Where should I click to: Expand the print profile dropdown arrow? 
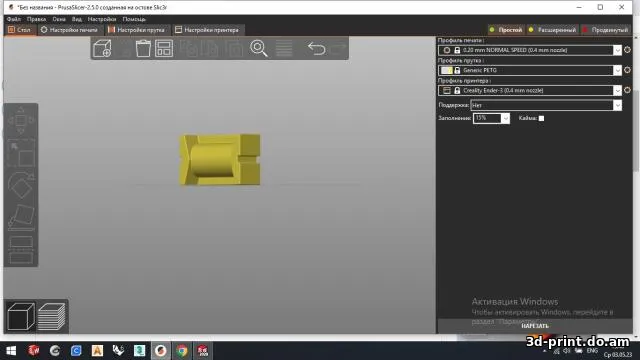[x=617, y=50]
